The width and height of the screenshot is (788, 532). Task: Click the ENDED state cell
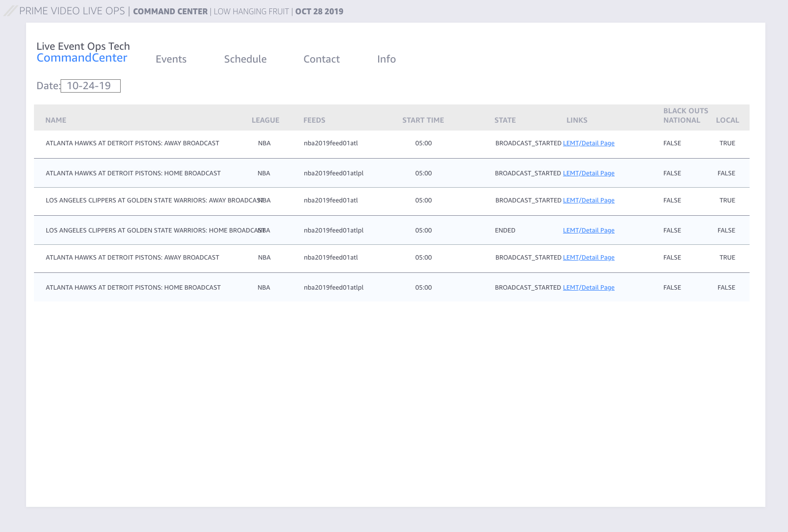point(505,231)
